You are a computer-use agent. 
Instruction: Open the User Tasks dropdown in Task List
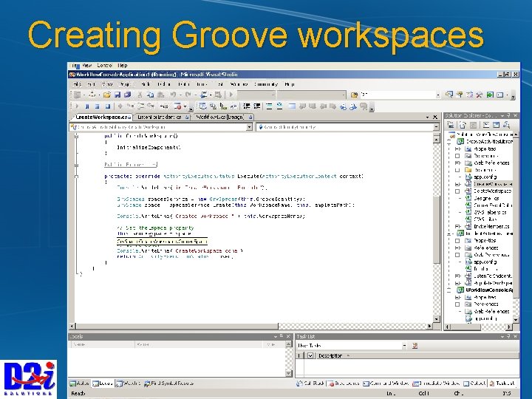404,346
